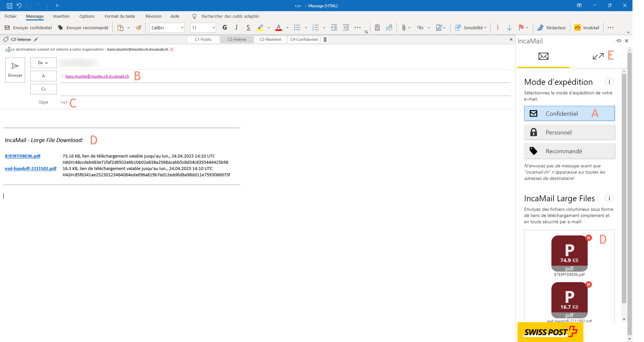Open the Calibri font dropdown
644x342 pixels.
click(x=182, y=27)
